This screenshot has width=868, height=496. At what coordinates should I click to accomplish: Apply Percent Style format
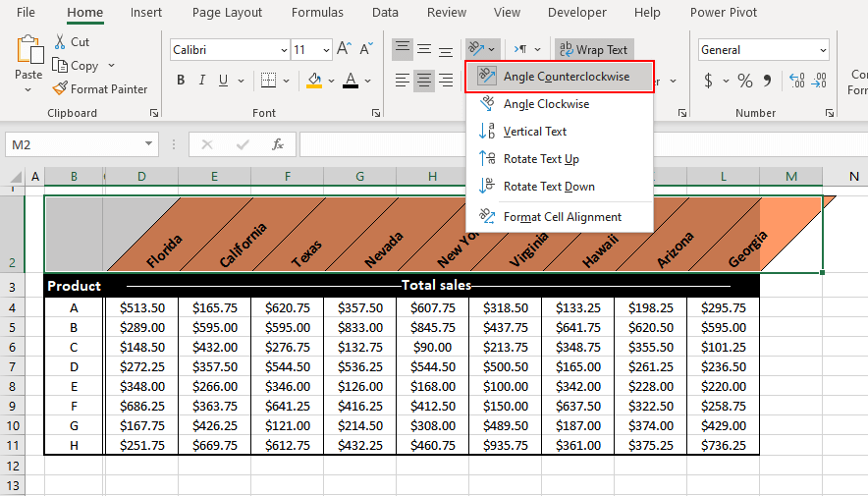(744, 81)
